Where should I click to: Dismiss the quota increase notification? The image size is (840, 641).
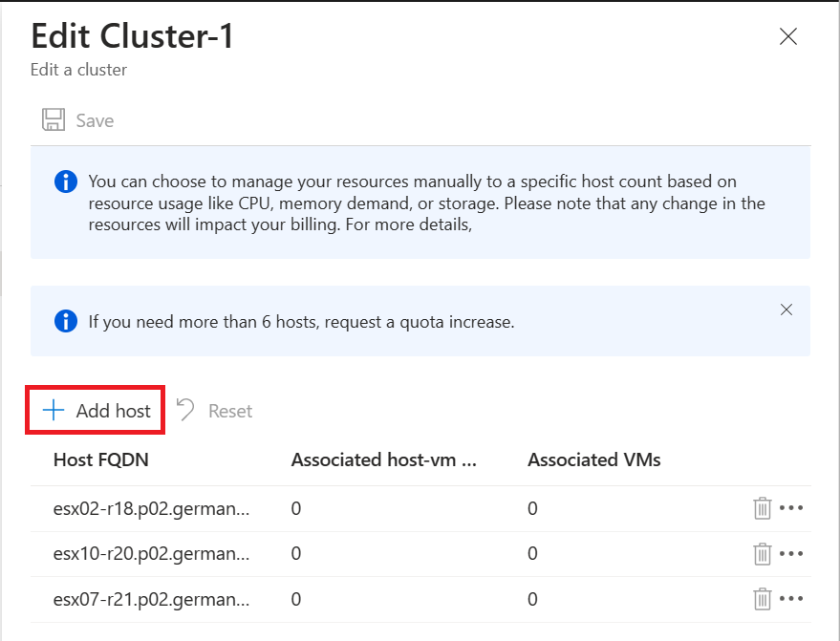[786, 310]
